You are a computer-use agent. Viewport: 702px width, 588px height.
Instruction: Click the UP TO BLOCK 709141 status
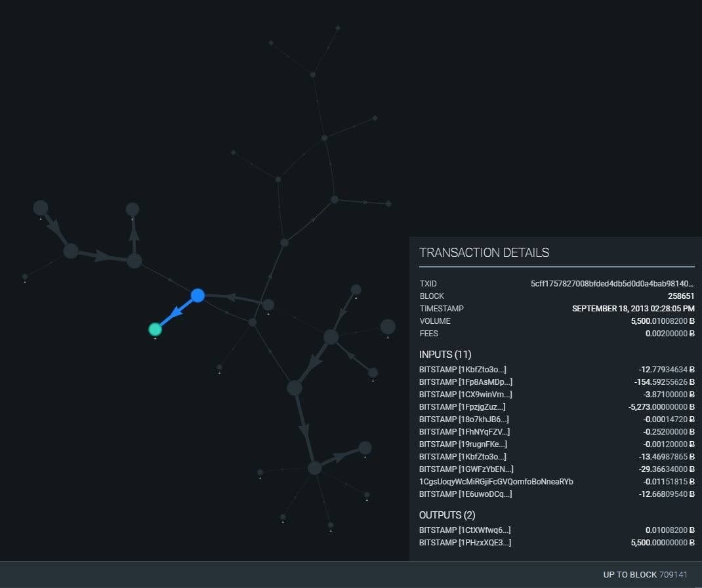tap(645, 575)
